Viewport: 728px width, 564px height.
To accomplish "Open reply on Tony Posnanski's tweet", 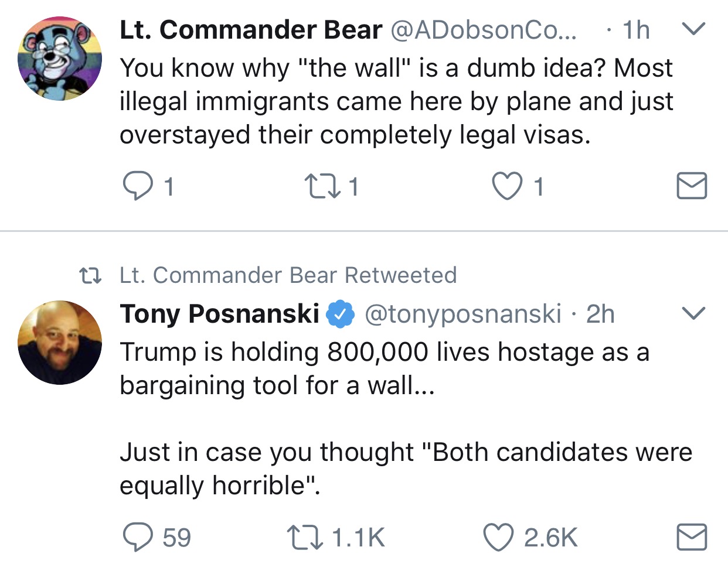I will (137, 537).
